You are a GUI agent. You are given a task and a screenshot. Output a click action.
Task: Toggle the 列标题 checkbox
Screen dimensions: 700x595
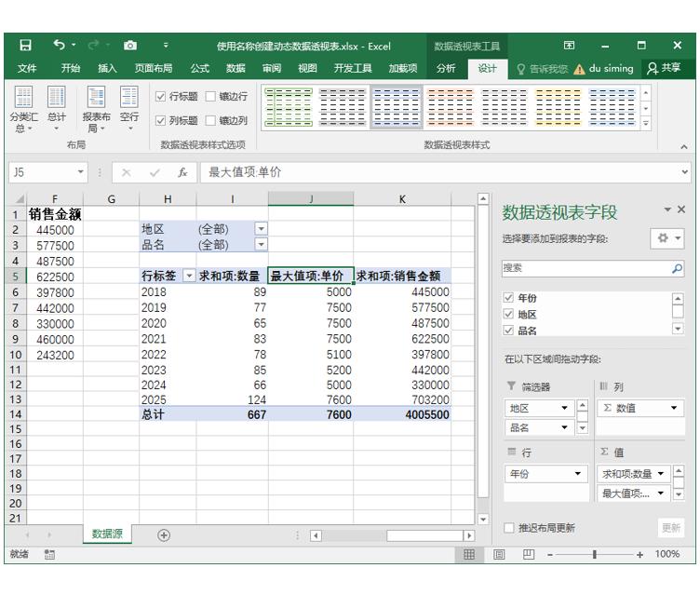coord(161,121)
